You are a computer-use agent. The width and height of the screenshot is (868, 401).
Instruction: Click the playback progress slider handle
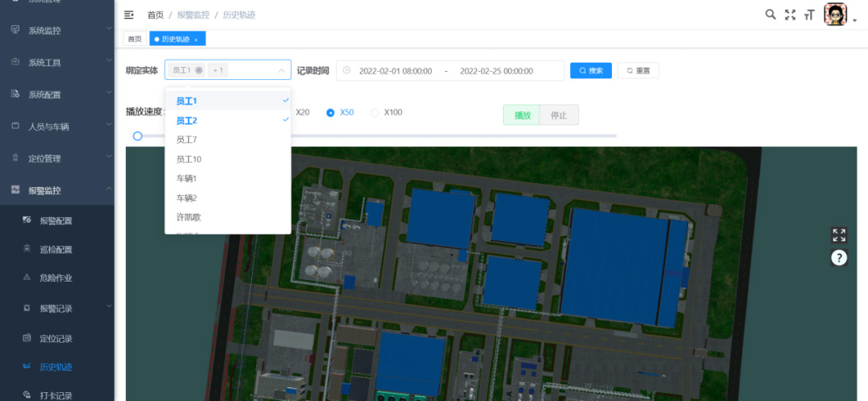pyautogui.click(x=137, y=136)
